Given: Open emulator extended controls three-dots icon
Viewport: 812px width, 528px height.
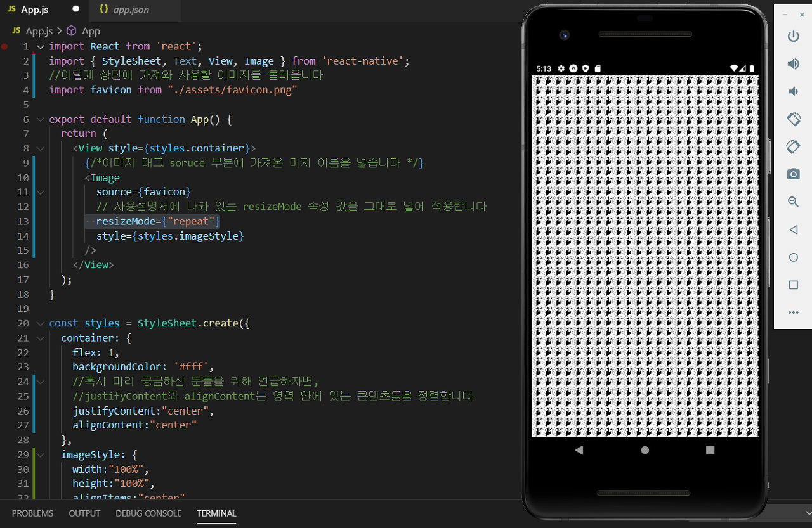Looking at the screenshot, I should [x=793, y=312].
